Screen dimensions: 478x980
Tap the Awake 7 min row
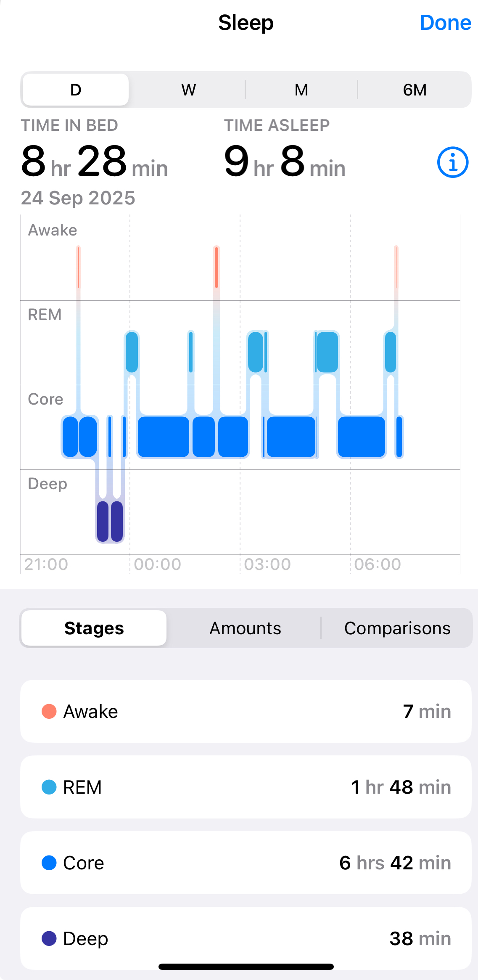tap(246, 711)
